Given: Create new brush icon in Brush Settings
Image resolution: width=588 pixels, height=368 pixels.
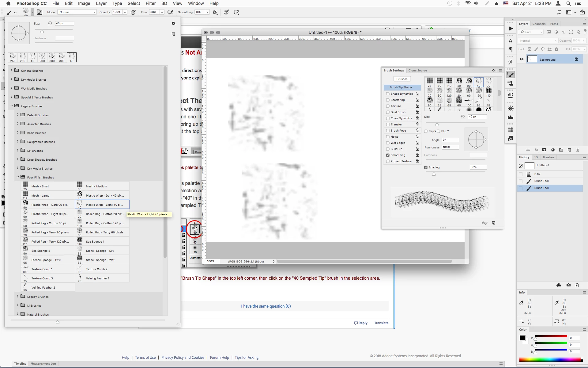Looking at the screenshot, I should (494, 223).
